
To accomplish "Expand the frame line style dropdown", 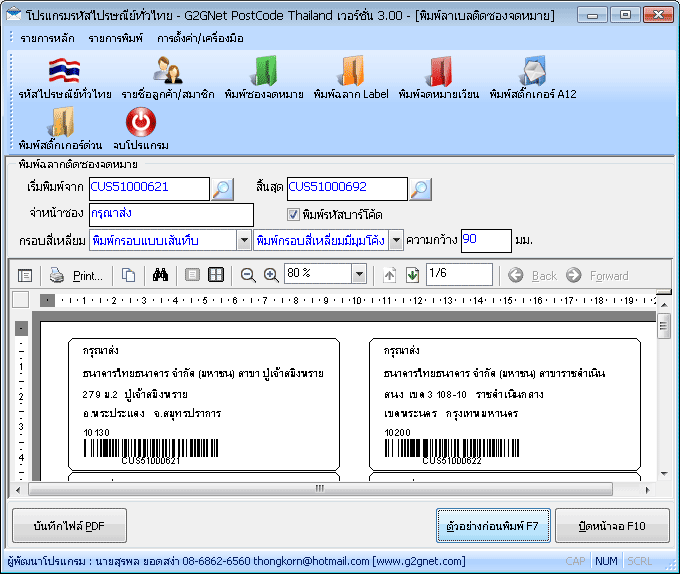I will click(x=244, y=240).
